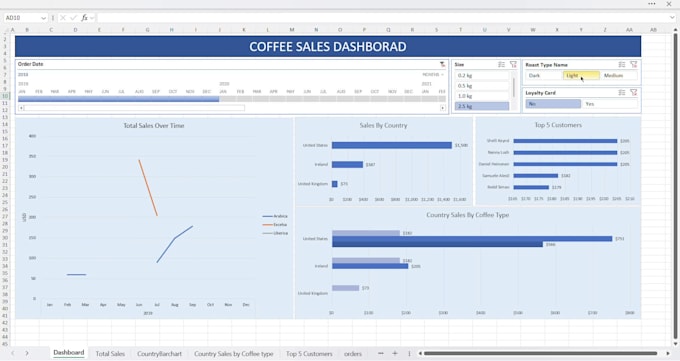Image resolution: width=680 pixels, height=361 pixels.
Task: Click the worksheet horizontal scrollbar thumb
Action: coord(540,353)
